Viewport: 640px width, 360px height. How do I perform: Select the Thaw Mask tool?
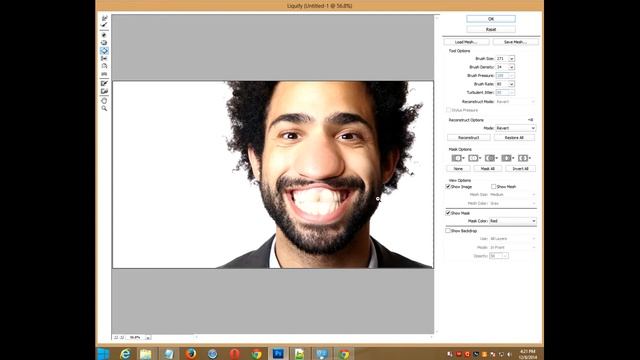pos(104,91)
